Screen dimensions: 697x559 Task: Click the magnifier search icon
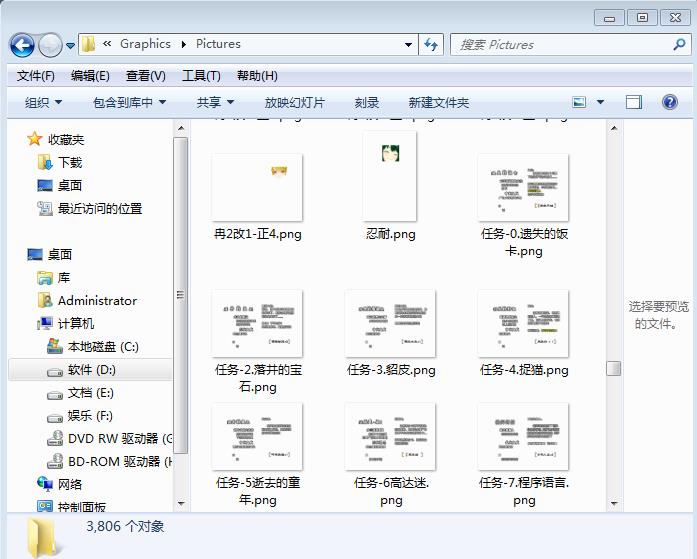680,44
